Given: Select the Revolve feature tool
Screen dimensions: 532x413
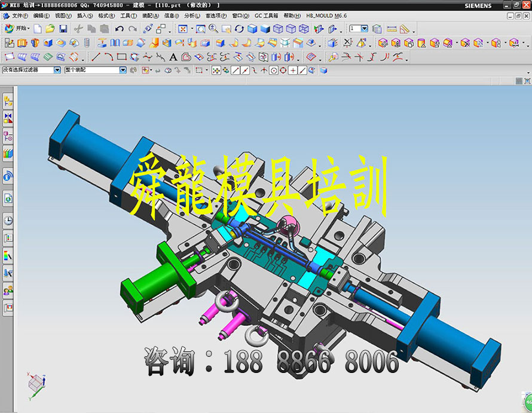Looking at the screenshot, I should tap(35, 43).
